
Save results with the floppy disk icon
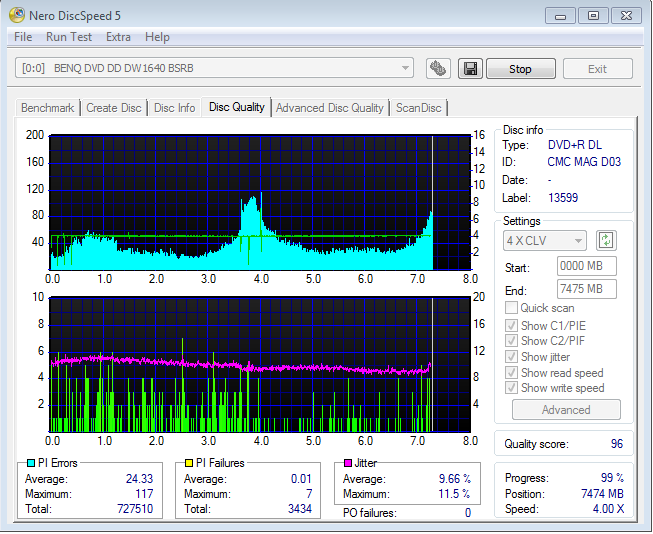pyautogui.click(x=470, y=68)
